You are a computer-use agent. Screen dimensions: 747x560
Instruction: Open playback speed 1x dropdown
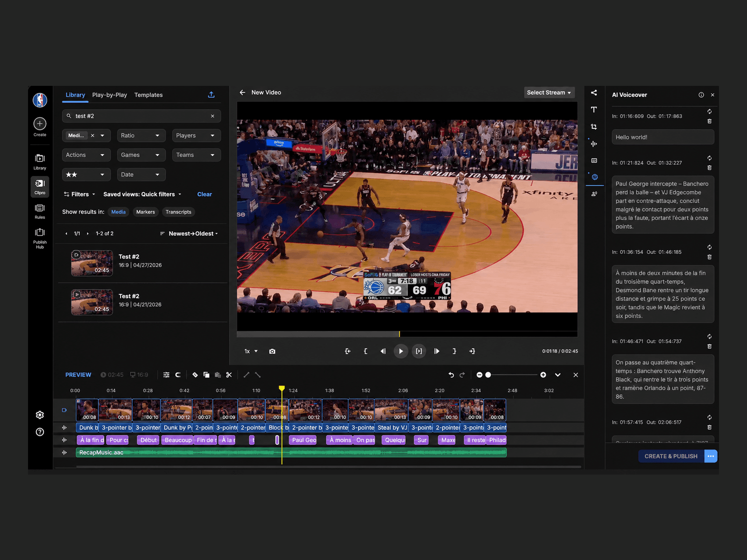(x=251, y=351)
